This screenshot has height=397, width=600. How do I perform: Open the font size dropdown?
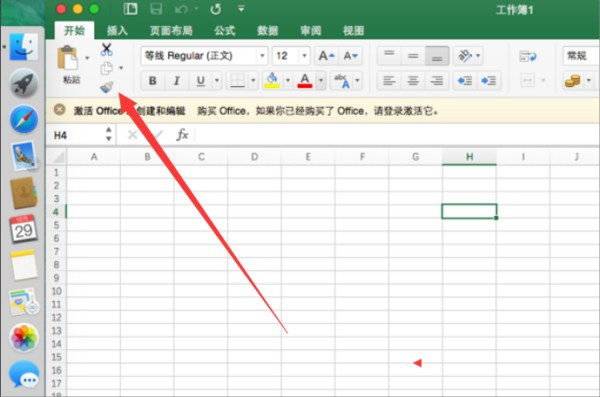[x=304, y=56]
